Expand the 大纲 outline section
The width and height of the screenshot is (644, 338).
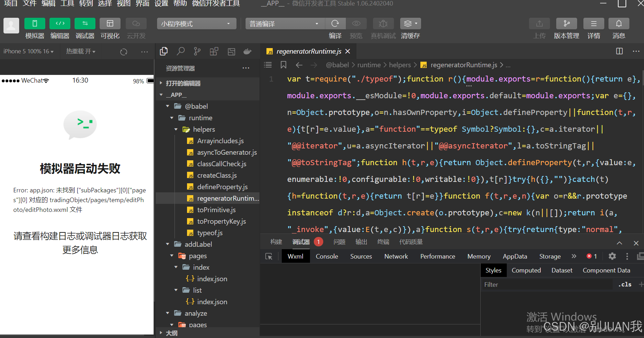(208, 333)
